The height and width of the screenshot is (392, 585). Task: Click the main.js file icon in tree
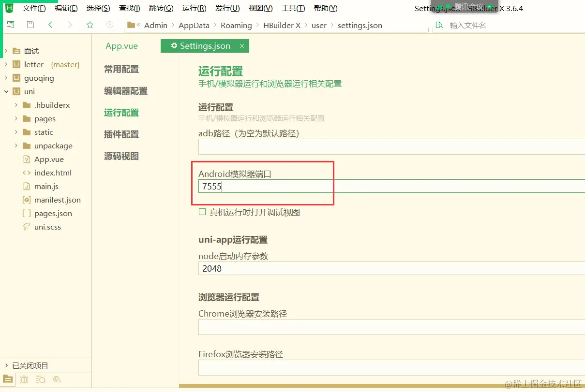(x=27, y=186)
